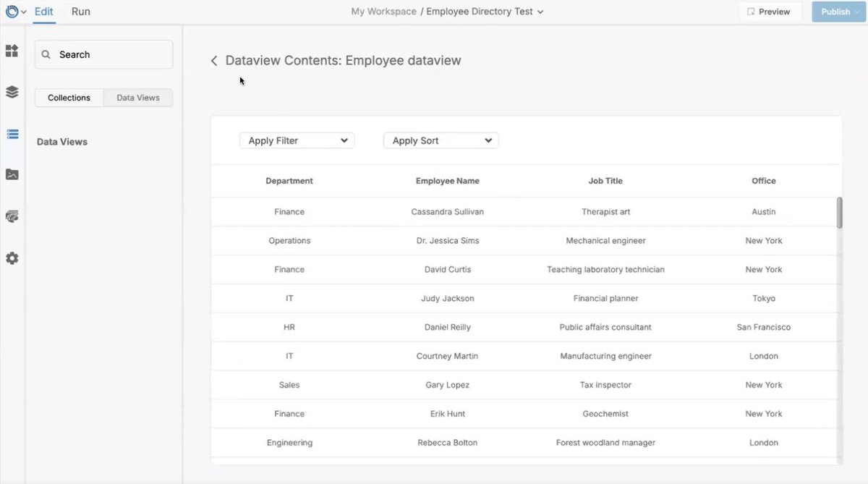The image size is (868, 484).
Task: Select the Gary Lopez cell
Action: 448,386
